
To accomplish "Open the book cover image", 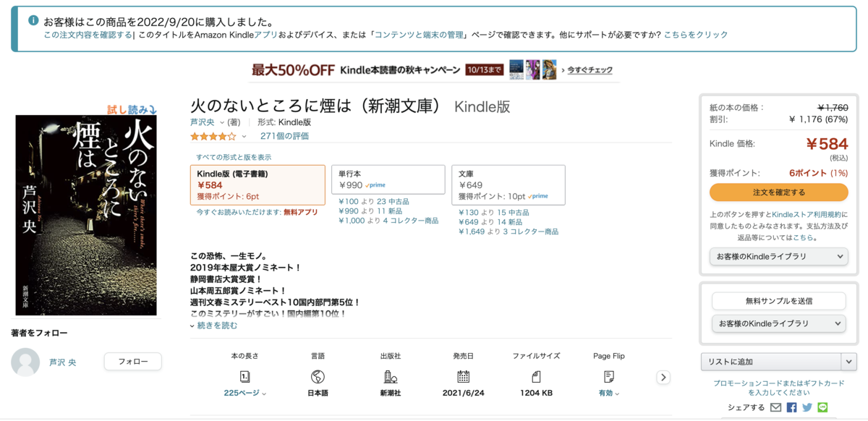I will click(x=86, y=216).
